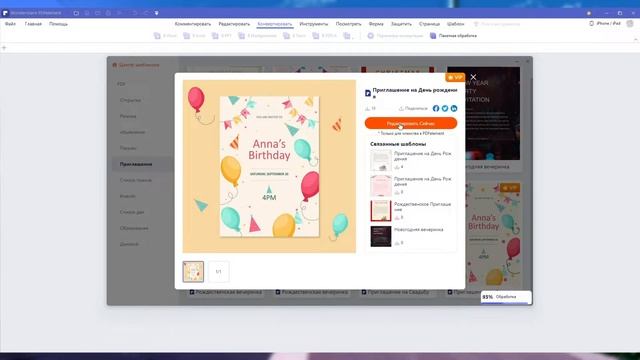Click the orange VIP badge in dialog
This screenshot has width=640, height=360.
pyautogui.click(x=455, y=77)
